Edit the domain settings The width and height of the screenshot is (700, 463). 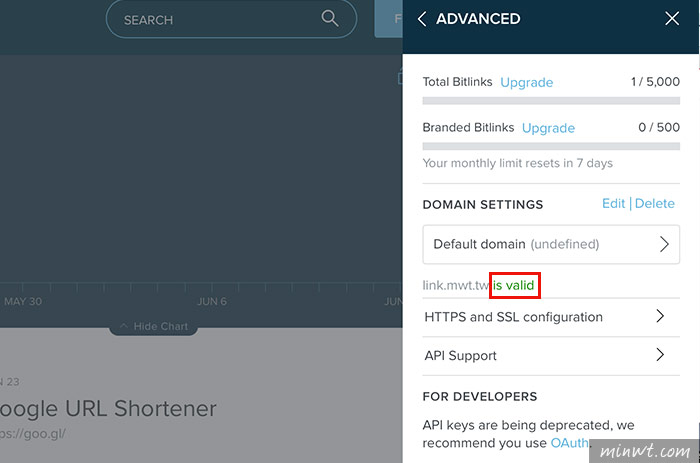point(613,204)
